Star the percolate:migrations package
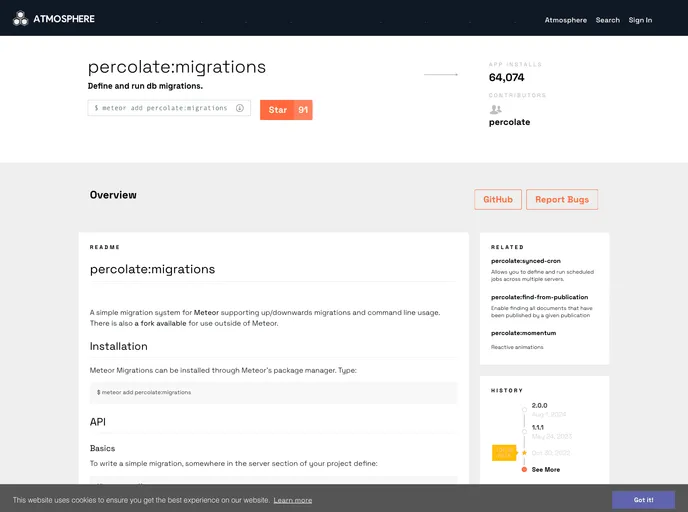Screen dimensions: 688x512 pyautogui.click(x=277, y=110)
